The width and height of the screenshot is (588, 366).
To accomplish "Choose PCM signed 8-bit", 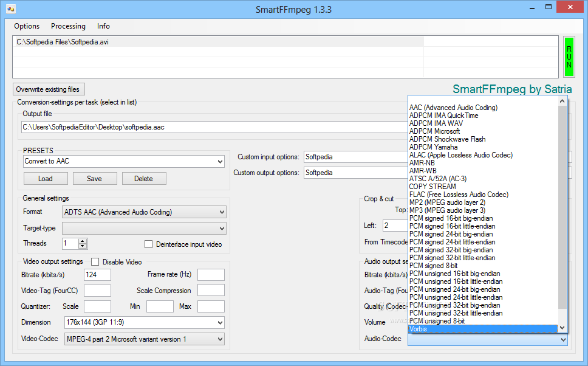I will click(x=483, y=266).
